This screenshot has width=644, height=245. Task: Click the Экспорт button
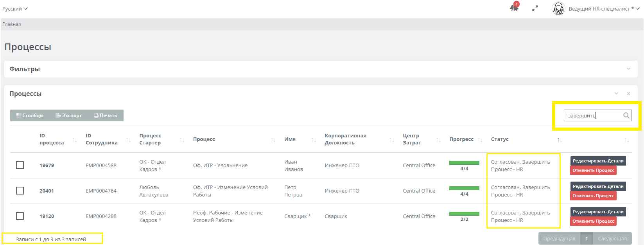tap(69, 115)
